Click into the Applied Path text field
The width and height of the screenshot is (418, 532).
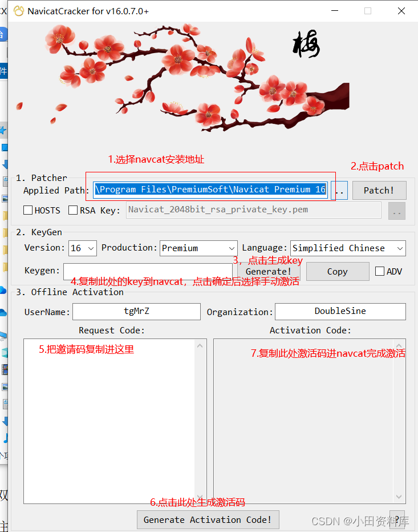(210, 190)
